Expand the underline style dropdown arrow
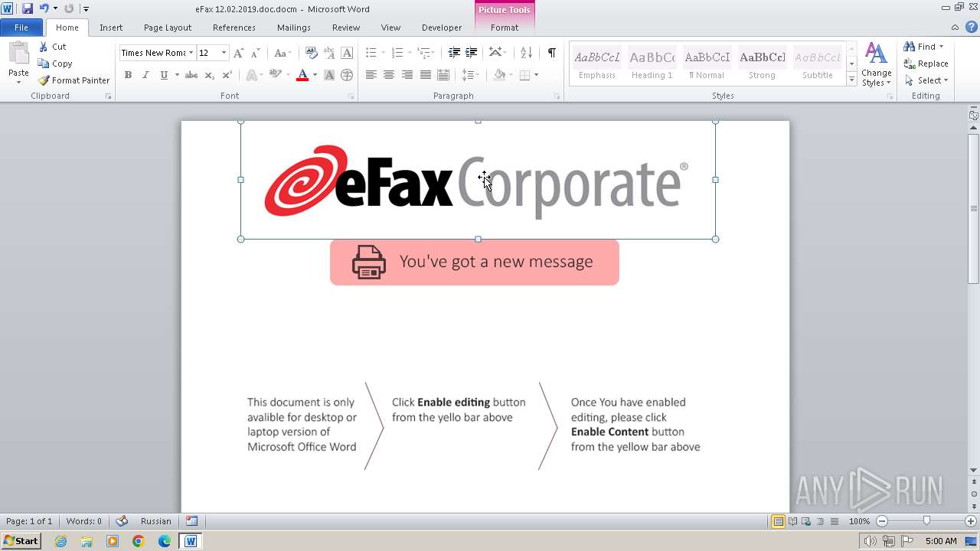Viewport: 980px width, 551px height. [177, 75]
